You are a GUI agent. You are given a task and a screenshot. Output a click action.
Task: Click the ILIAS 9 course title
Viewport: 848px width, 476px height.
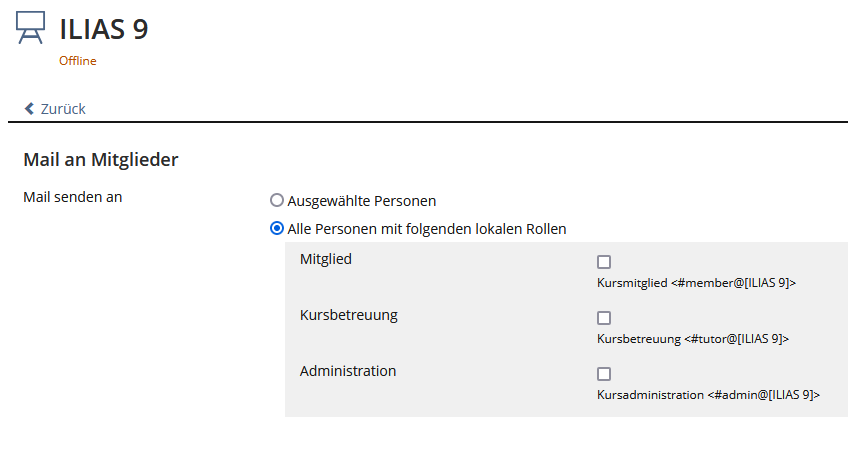pyautogui.click(x=104, y=29)
